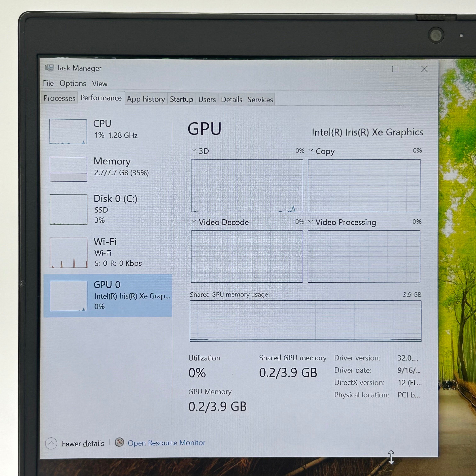Click the large GPU heading

tap(204, 129)
